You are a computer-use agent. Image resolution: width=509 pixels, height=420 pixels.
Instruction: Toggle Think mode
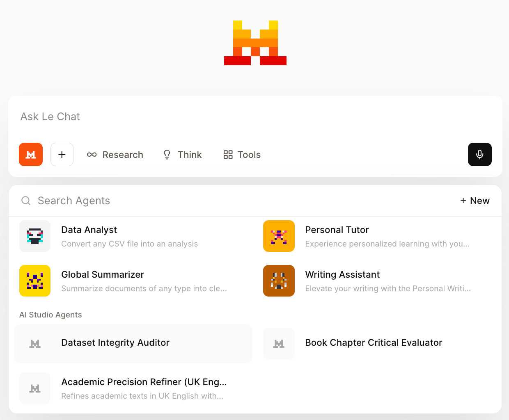pos(183,155)
